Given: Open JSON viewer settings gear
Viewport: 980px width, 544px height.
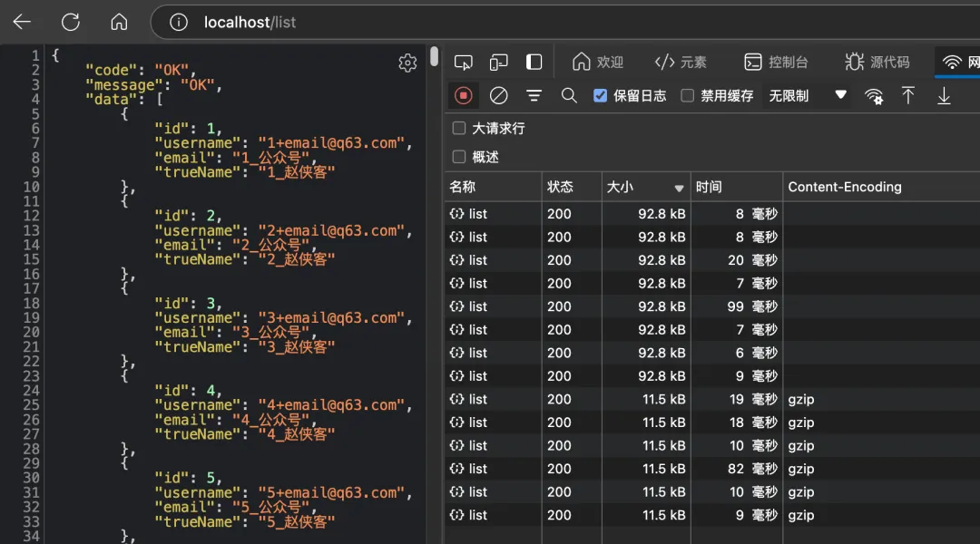Looking at the screenshot, I should [x=407, y=63].
